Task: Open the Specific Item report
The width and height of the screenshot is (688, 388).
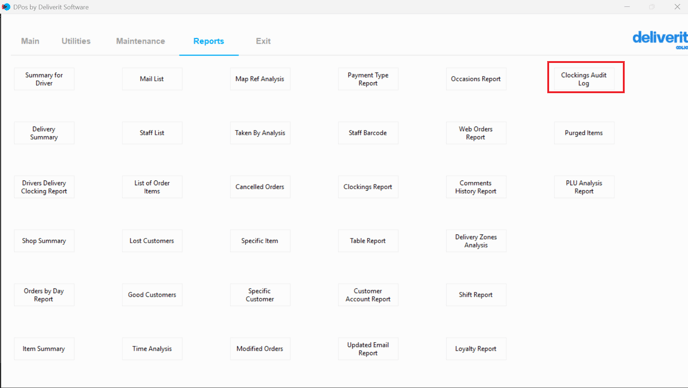Action: [x=260, y=241]
